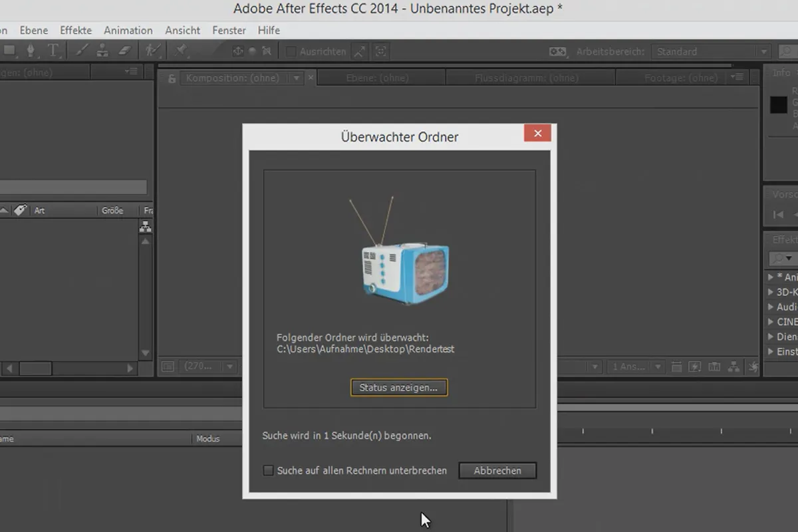Expand the Audi... effects category
Image resolution: width=798 pixels, height=532 pixels.
pos(771,307)
